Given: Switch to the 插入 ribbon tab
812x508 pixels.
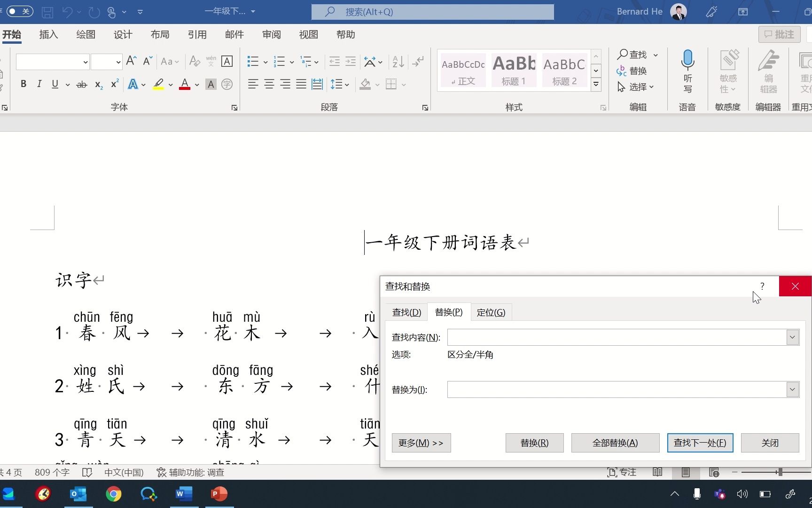Looking at the screenshot, I should [48, 34].
